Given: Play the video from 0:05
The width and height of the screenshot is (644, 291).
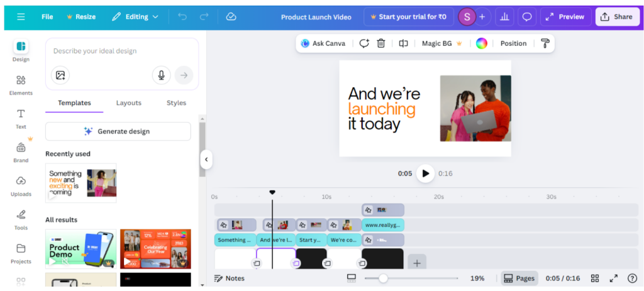Looking at the screenshot, I should (426, 173).
